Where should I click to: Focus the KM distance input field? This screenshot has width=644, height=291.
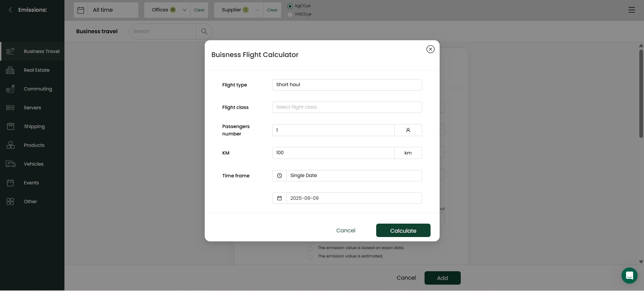tap(333, 153)
